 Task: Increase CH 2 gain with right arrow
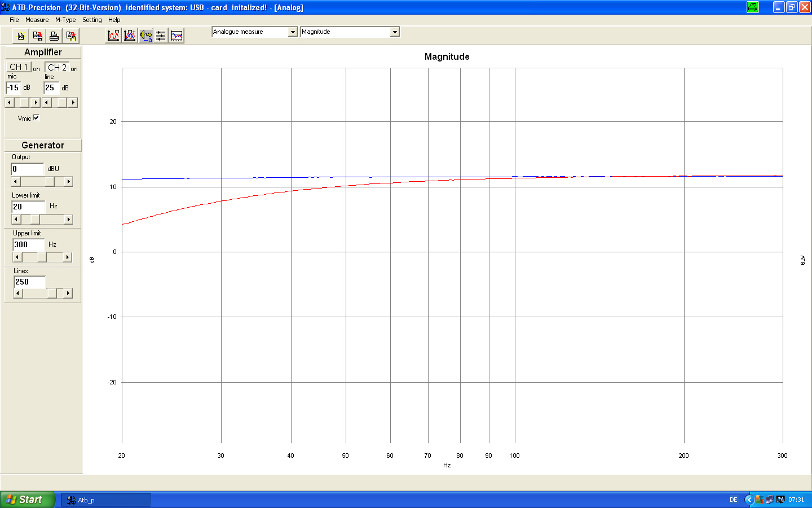click(x=73, y=102)
